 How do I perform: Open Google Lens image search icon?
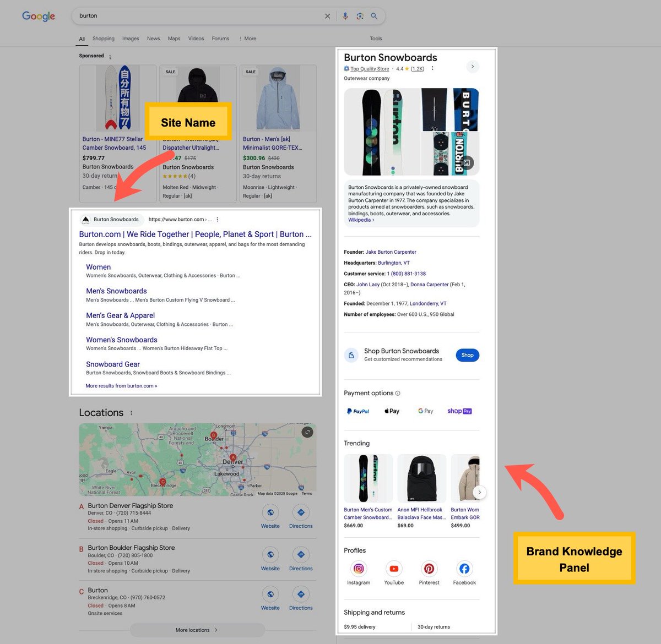click(360, 16)
